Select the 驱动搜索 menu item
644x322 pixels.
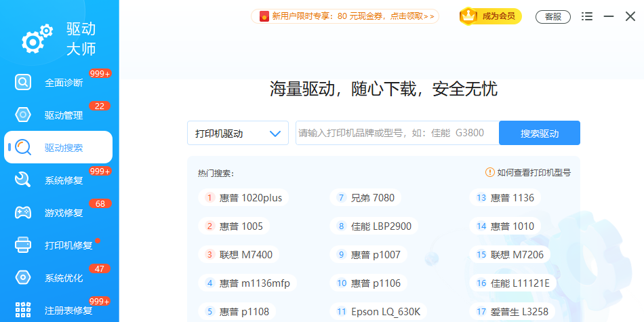click(58, 147)
